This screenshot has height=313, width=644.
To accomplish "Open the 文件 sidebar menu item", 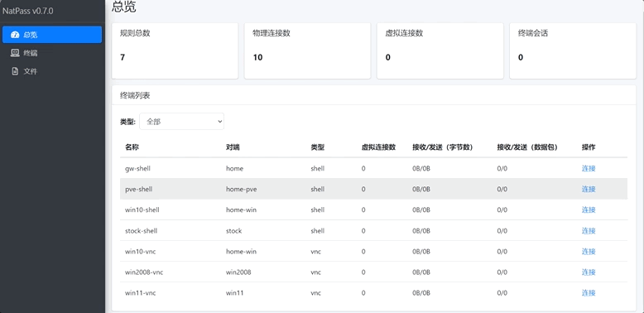I will 52,71.
